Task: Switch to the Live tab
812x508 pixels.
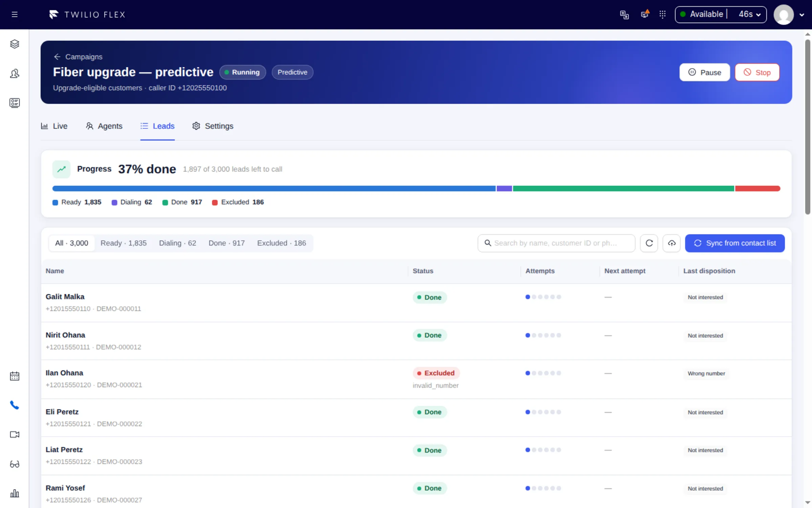Action: pos(54,126)
